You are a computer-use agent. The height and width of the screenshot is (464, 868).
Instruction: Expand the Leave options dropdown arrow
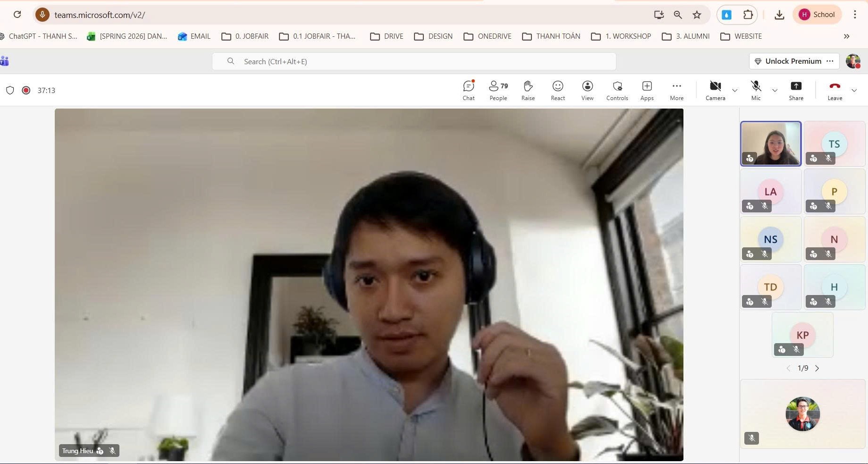(x=854, y=90)
